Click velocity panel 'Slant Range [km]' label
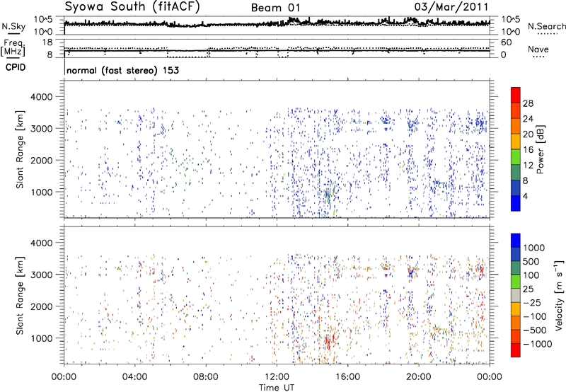This screenshot has width=566, height=392. [20, 295]
